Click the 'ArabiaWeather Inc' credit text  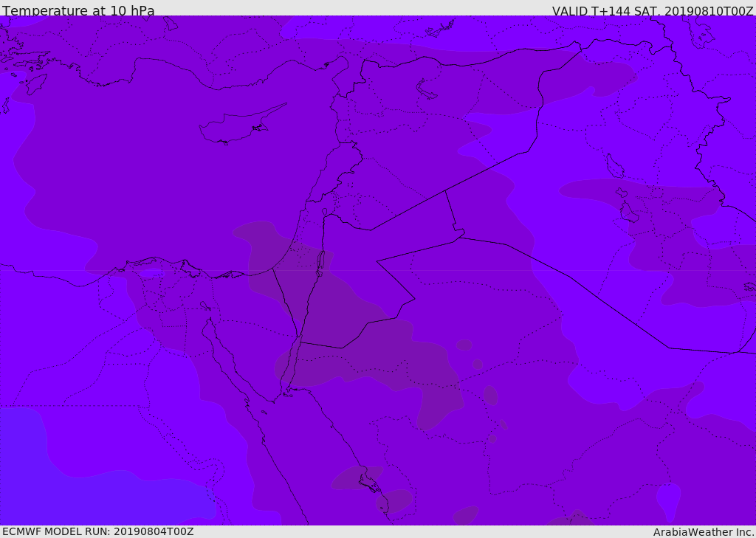click(703, 532)
